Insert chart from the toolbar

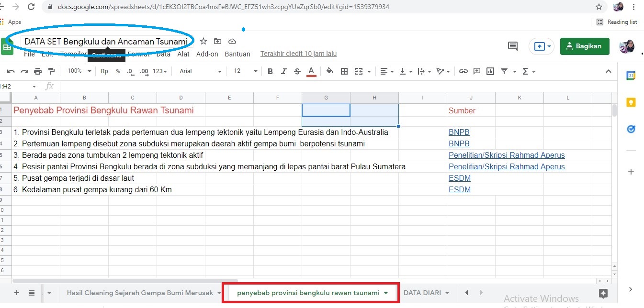click(490, 71)
